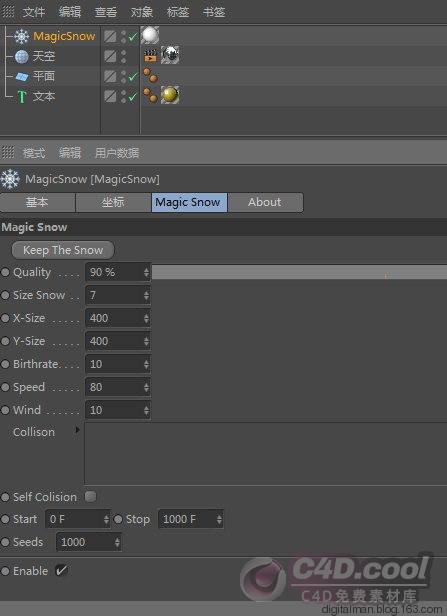This screenshot has height=616, width=447.
Task: Switch to the 坐标 tab
Action: pyautogui.click(x=113, y=202)
